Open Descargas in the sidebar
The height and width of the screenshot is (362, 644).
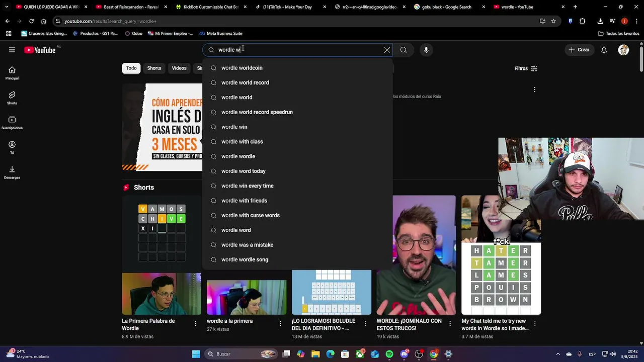tap(12, 172)
